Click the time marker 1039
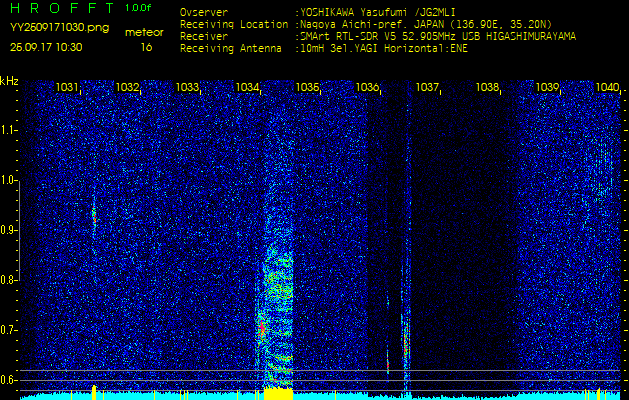This screenshot has height=400, width=629. point(547,87)
